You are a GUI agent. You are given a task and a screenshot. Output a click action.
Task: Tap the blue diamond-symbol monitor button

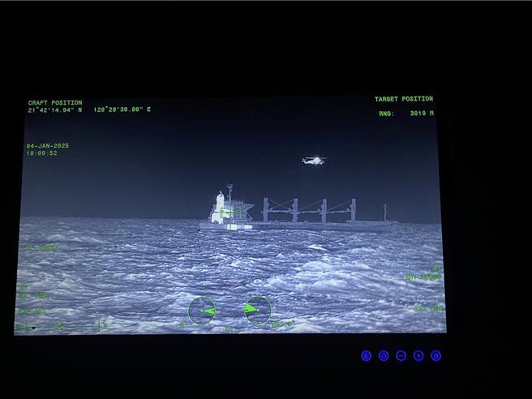(384, 356)
